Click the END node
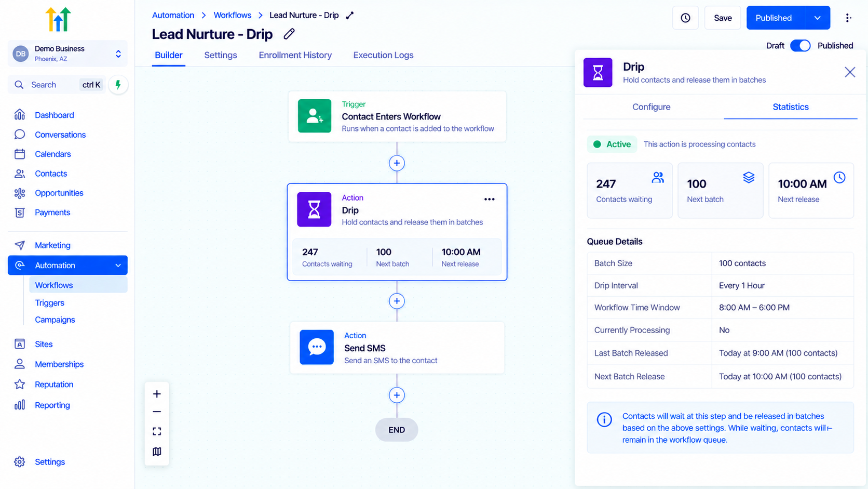 397,430
